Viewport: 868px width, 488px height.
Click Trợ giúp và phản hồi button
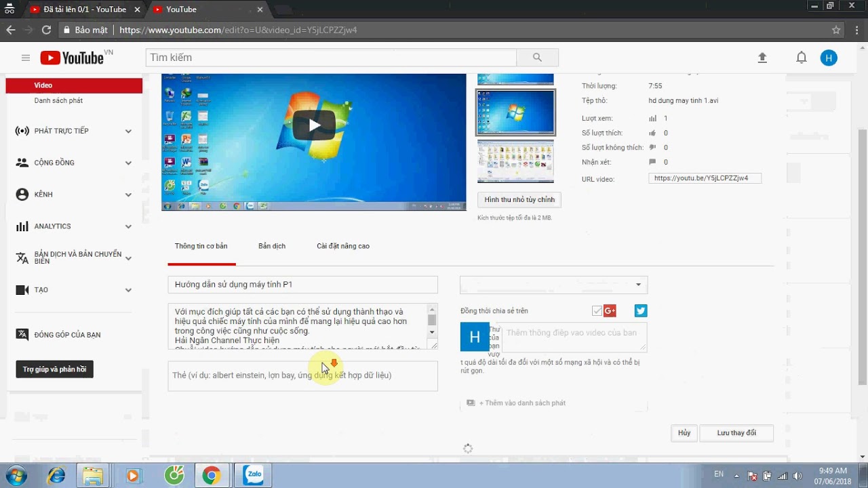(54, 369)
